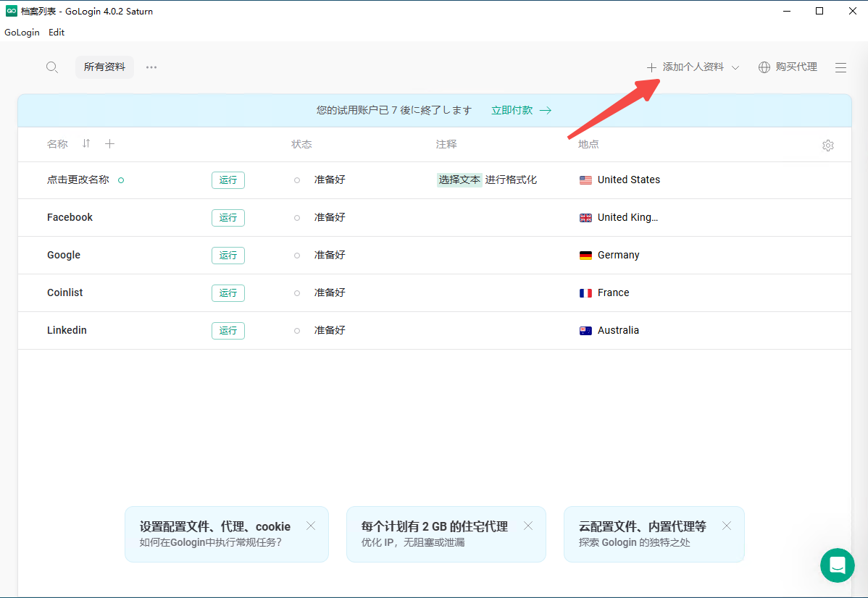Viewport: 868px width, 598px height.
Task: Click the plus icon in name column header
Action: [x=110, y=144]
